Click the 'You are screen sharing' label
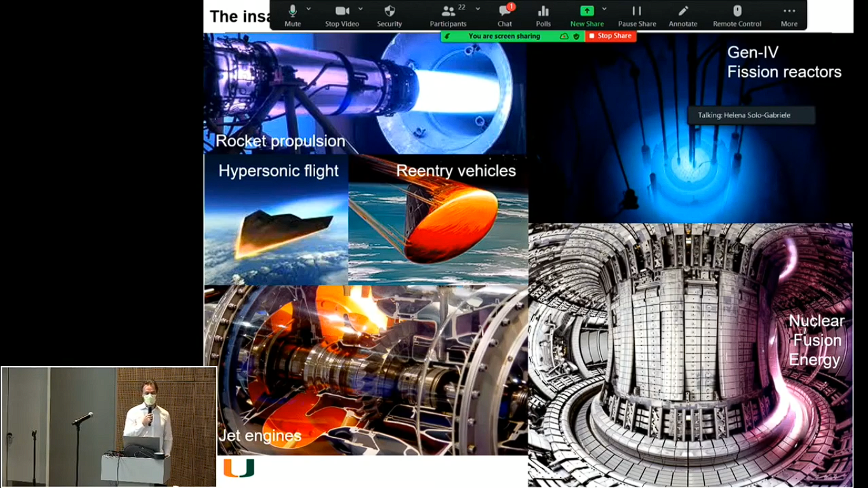868x488 pixels. click(504, 36)
